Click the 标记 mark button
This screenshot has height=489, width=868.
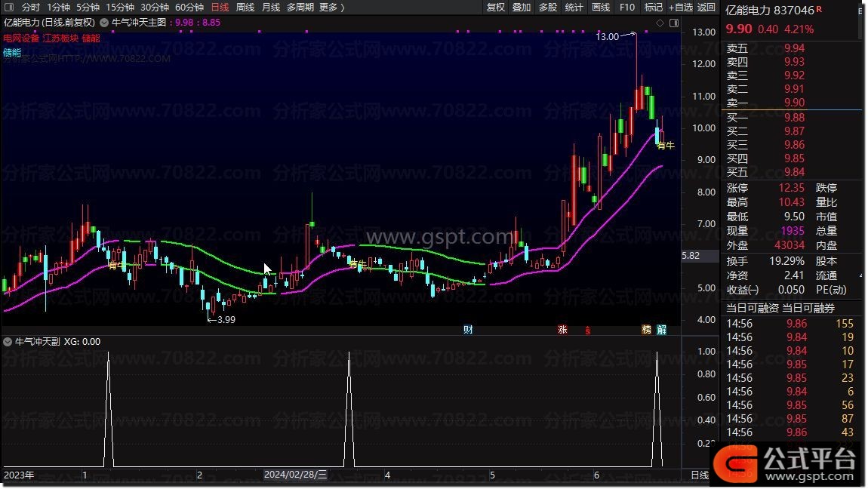click(x=653, y=8)
